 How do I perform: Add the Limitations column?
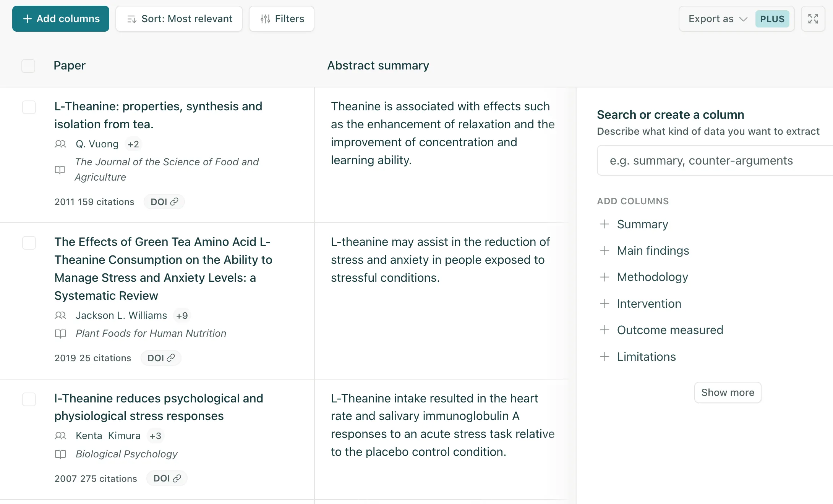tap(646, 357)
